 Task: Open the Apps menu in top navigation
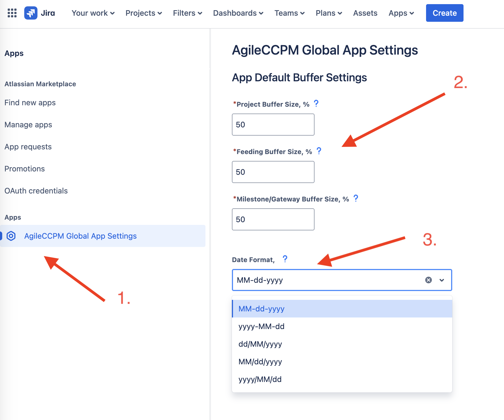pos(401,13)
